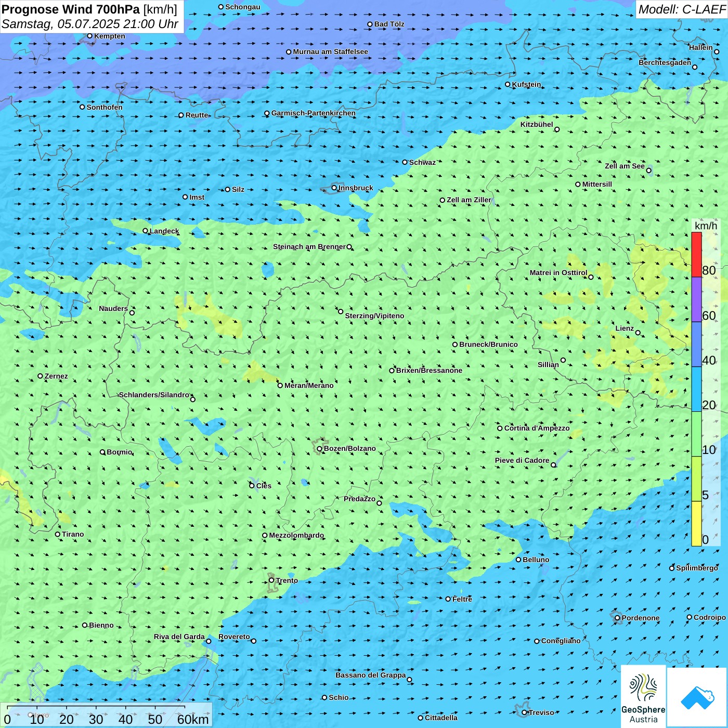This screenshot has width=728, height=728.
Task: Select the Bozen/Bolzano city marker
Action: 320,449
